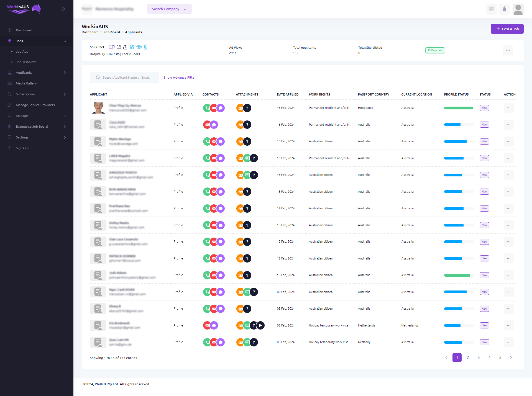Open the action menu for the Netherlands applicant
Screen dimensions: 532x396
pyautogui.click(x=509, y=325)
